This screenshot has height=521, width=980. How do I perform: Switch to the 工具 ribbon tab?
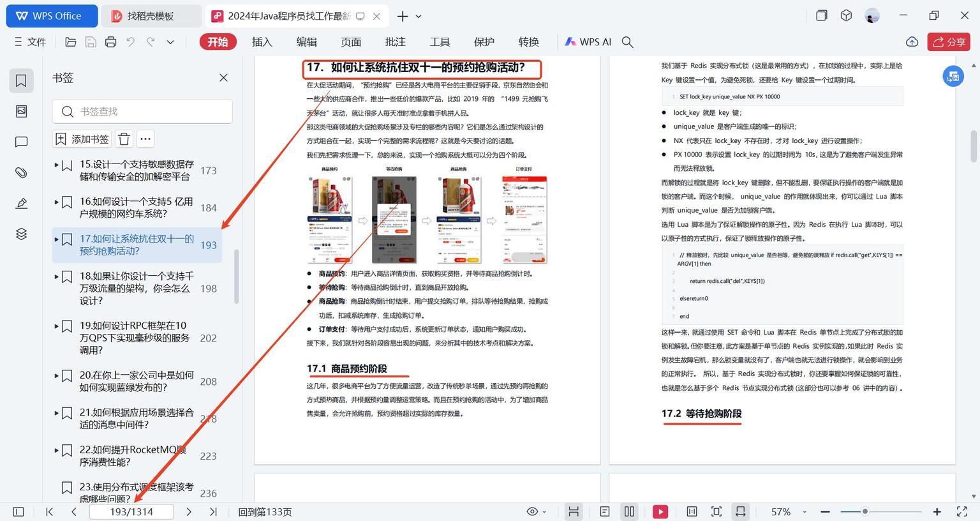pos(440,42)
